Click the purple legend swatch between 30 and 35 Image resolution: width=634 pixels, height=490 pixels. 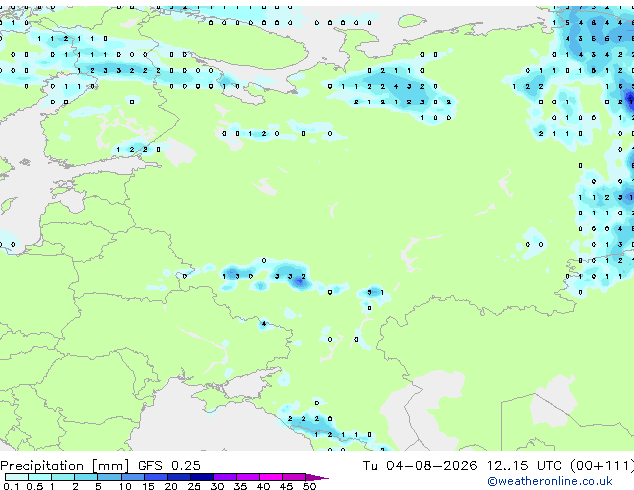pos(225,477)
